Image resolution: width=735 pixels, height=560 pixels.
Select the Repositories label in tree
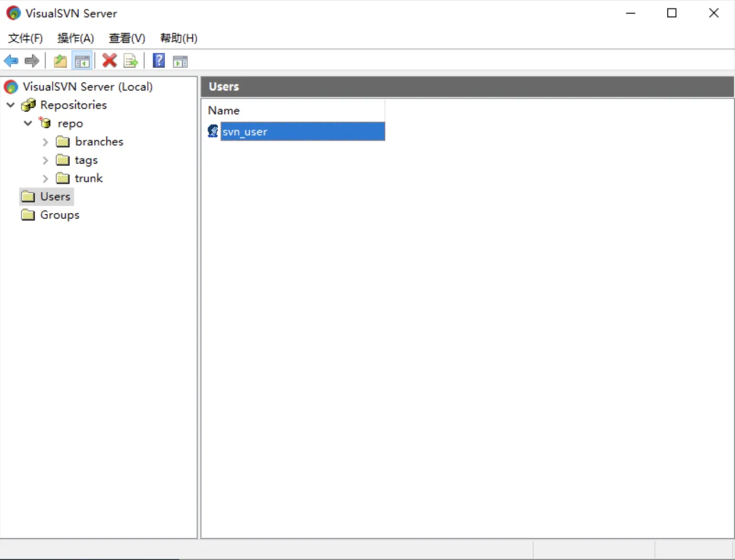[73, 105]
